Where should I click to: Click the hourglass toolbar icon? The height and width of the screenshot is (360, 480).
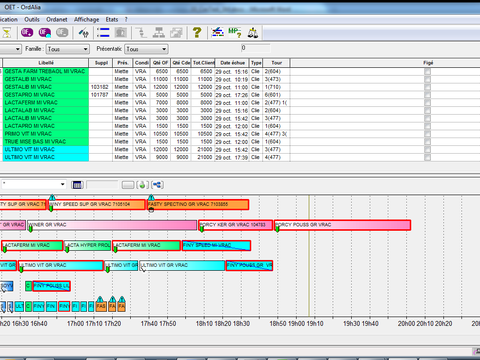7,33
